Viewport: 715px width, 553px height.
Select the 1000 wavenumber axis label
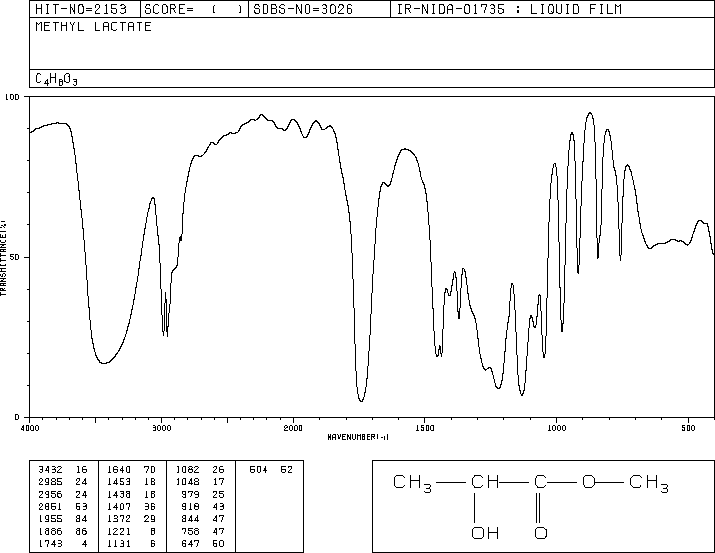tap(556, 428)
